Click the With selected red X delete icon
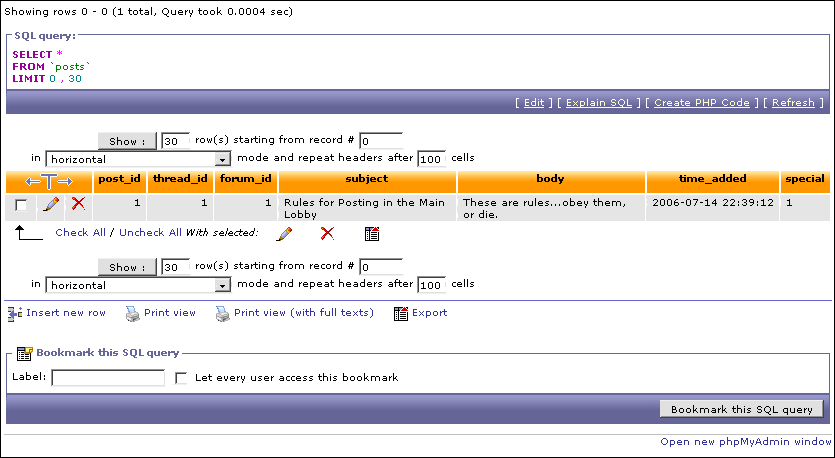 click(x=328, y=233)
